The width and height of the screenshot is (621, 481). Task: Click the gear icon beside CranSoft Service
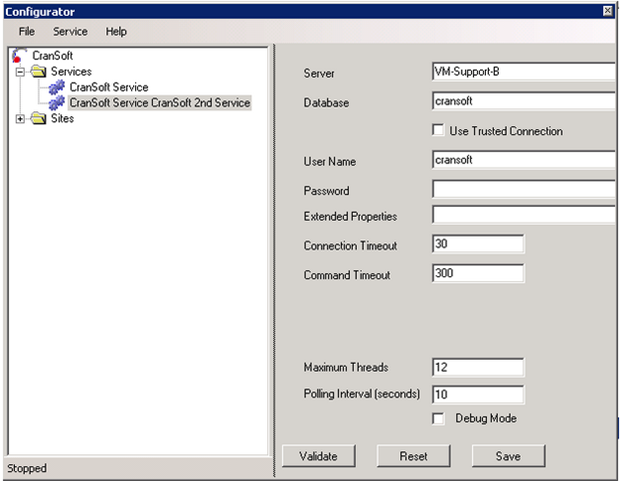tap(57, 87)
